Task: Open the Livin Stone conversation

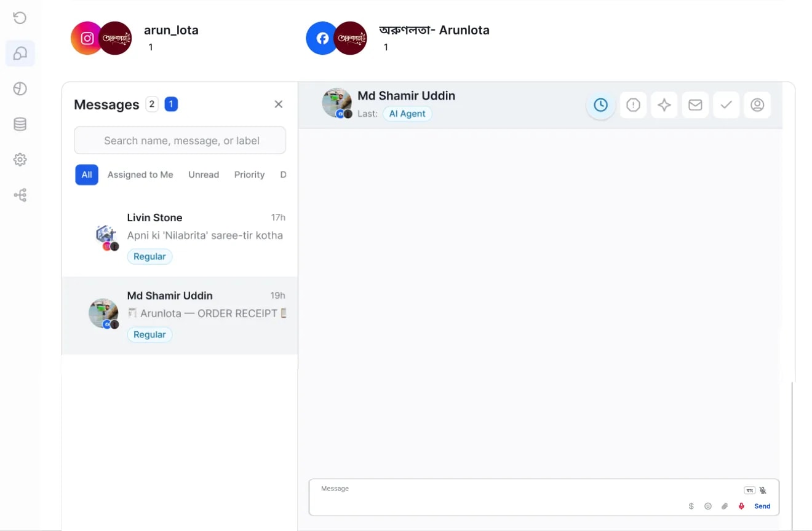Action: [x=180, y=237]
